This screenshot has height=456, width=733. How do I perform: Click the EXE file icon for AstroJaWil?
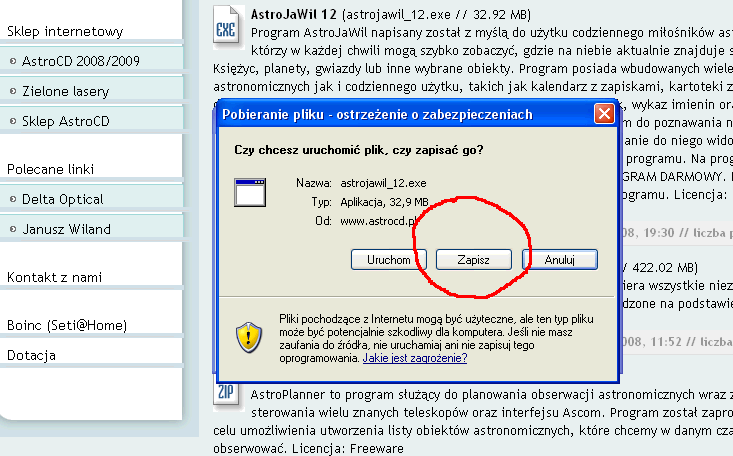click(227, 26)
